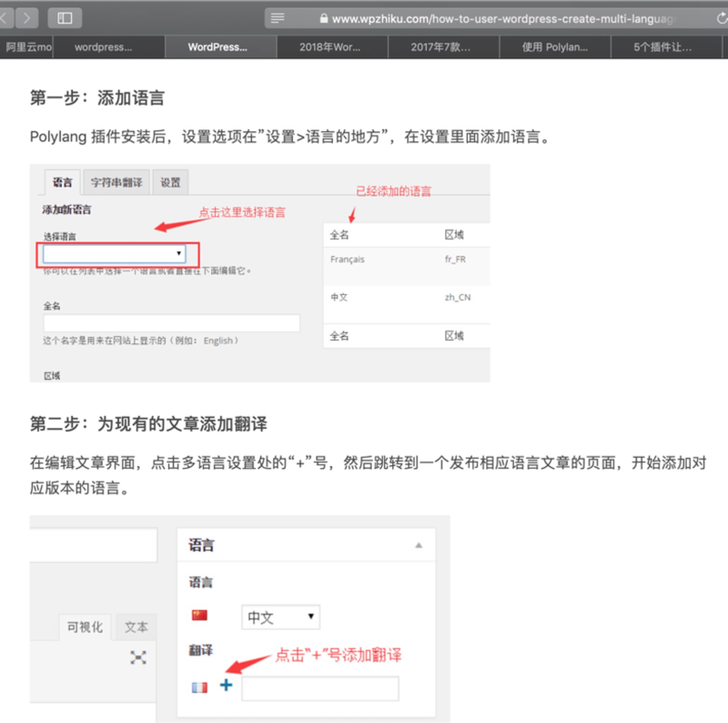This screenshot has width=728, height=723.
Task: Collapse the 语言 metabox with triangle arrow
Action: coord(419,545)
